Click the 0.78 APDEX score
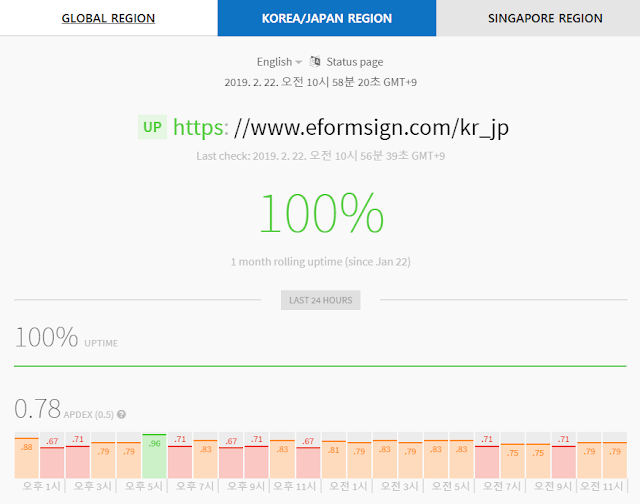Image resolution: width=640 pixels, height=504 pixels. coord(38,409)
